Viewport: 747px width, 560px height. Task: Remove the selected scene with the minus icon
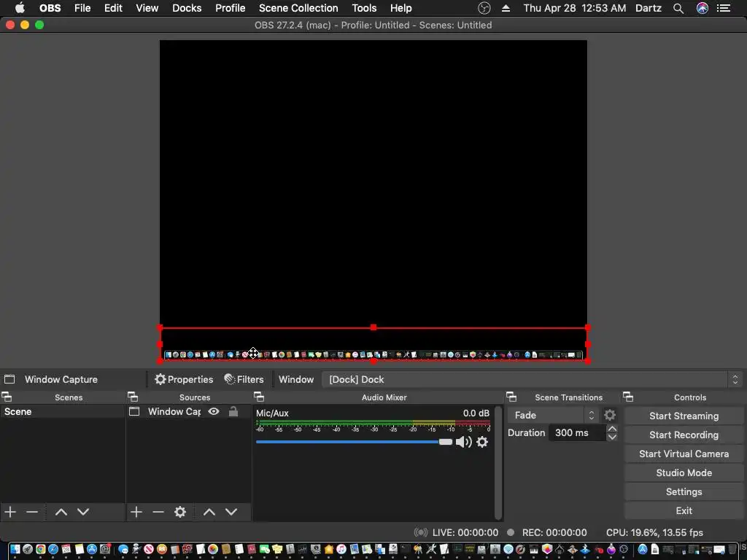click(x=32, y=512)
